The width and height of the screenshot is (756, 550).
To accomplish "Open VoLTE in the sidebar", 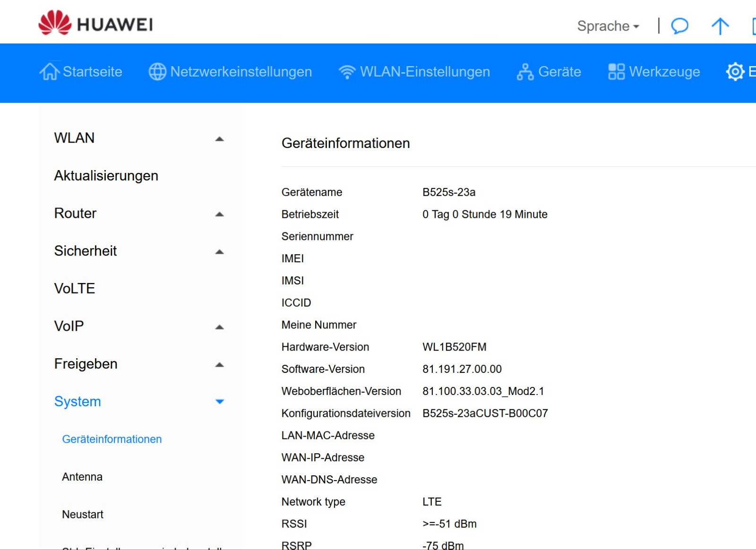I will point(75,289).
